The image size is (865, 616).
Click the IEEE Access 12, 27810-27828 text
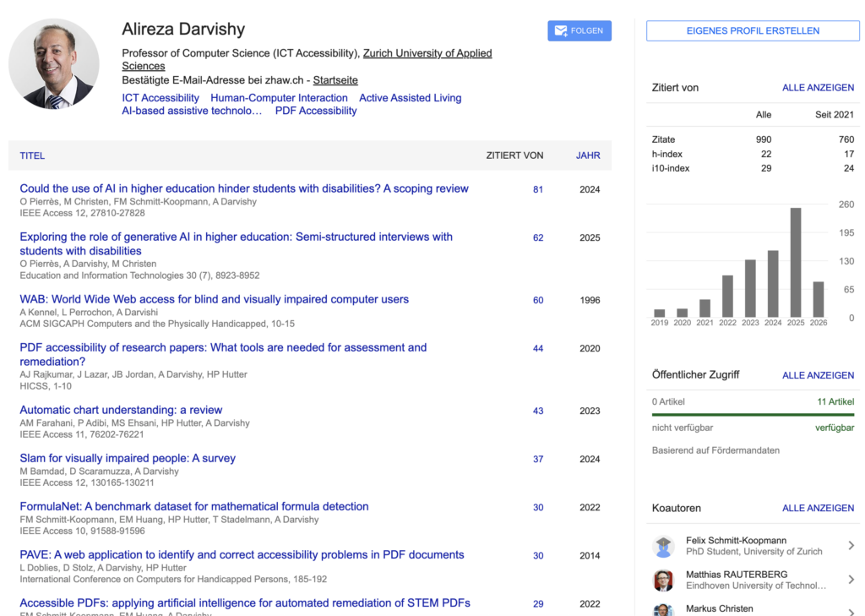click(x=82, y=213)
